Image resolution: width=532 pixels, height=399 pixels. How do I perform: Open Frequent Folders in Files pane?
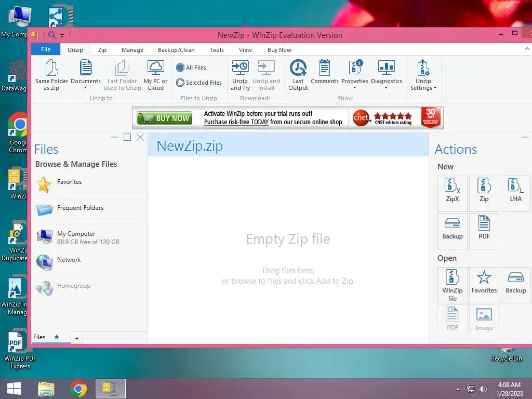tap(90, 210)
